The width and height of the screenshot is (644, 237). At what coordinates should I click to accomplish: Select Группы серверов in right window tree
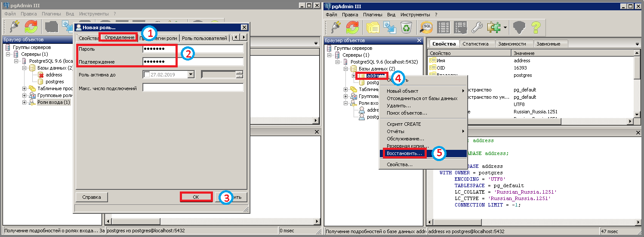coord(354,48)
